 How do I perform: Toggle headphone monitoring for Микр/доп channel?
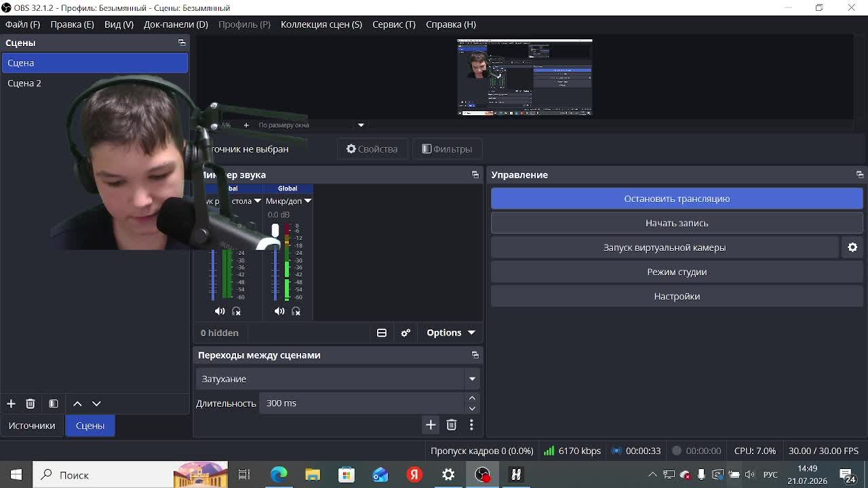click(296, 311)
